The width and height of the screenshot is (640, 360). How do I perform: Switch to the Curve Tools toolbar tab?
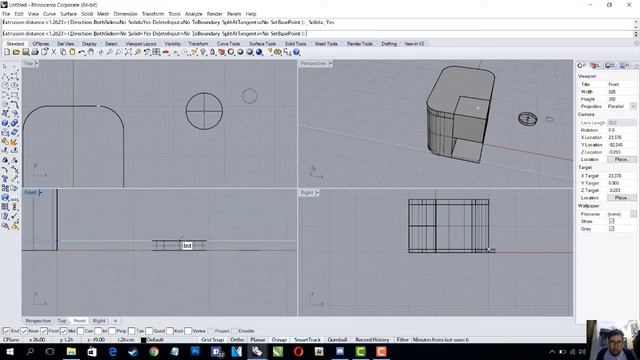228,44
